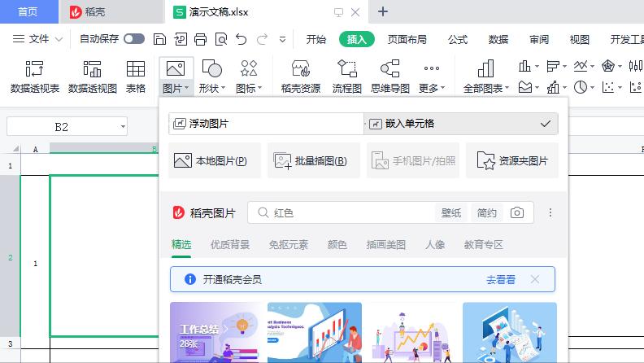644x363 pixels.
Task: Click the three-dot options in 稻壳图片
Action: click(550, 212)
